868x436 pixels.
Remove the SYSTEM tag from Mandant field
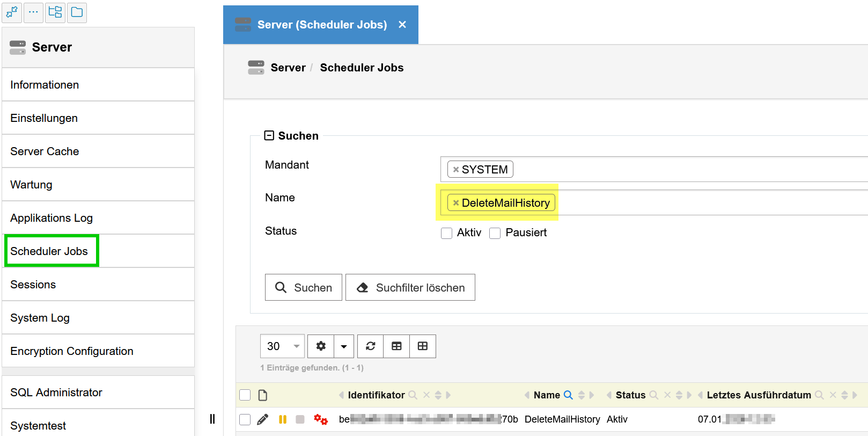click(456, 170)
